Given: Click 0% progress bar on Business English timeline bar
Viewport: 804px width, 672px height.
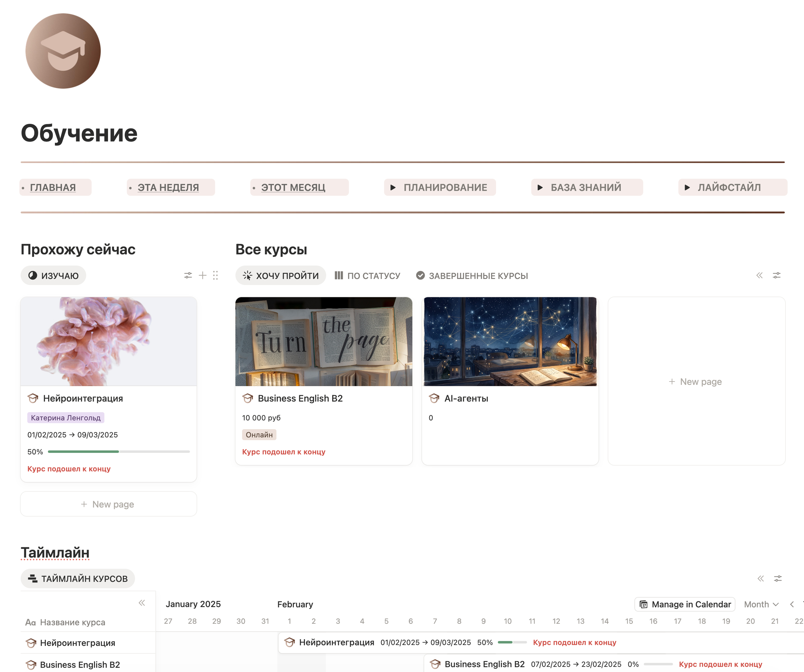Looking at the screenshot, I should [658, 664].
